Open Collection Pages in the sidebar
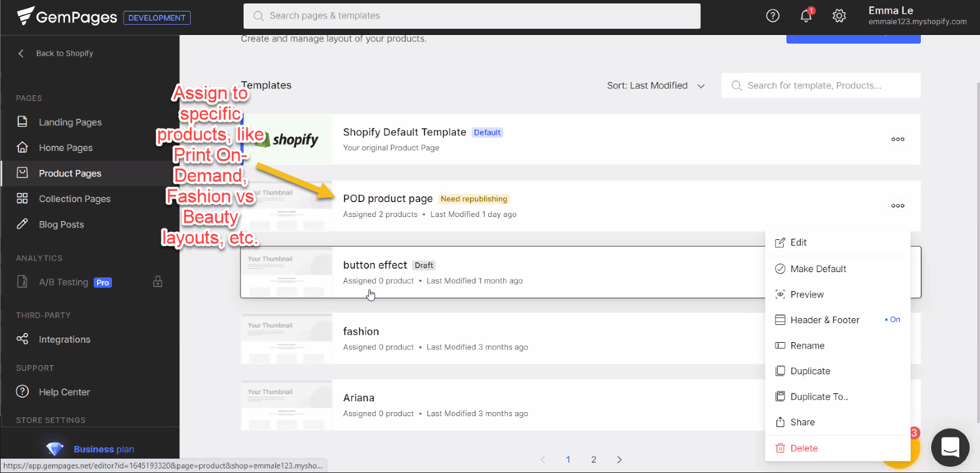The width and height of the screenshot is (980, 473). (x=75, y=199)
